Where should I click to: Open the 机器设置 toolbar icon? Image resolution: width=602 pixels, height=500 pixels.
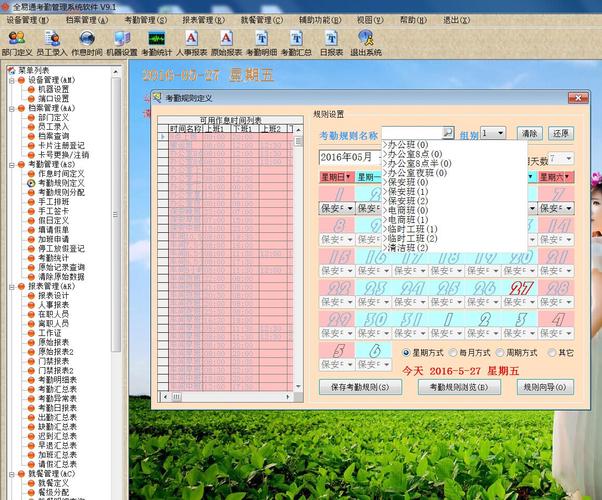[122, 43]
